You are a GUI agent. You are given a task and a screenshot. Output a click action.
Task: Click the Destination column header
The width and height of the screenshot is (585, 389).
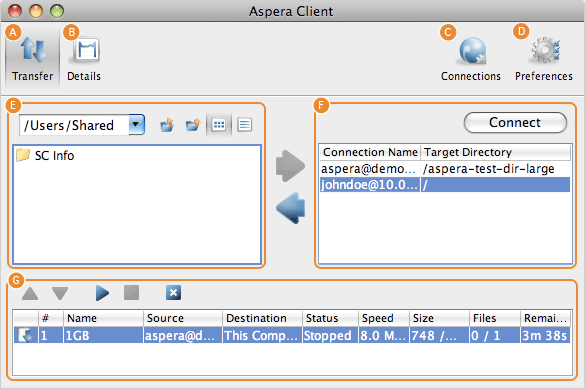pyautogui.click(x=262, y=318)
